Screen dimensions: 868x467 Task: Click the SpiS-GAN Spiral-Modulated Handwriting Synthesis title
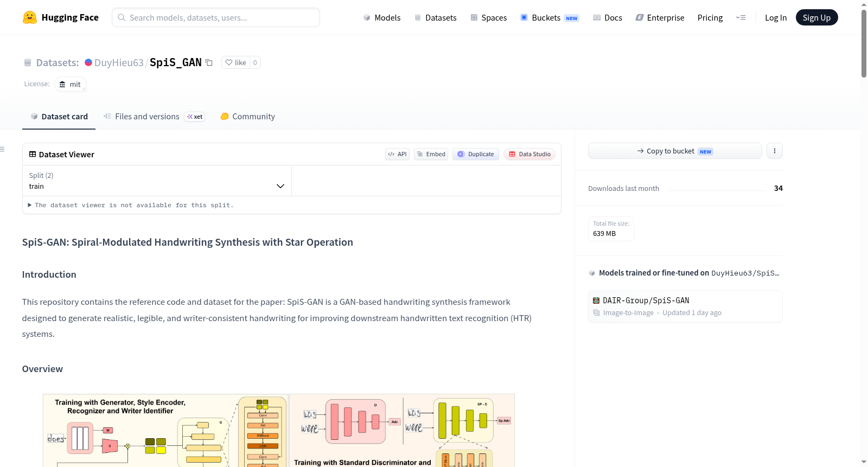click(188, 242)
